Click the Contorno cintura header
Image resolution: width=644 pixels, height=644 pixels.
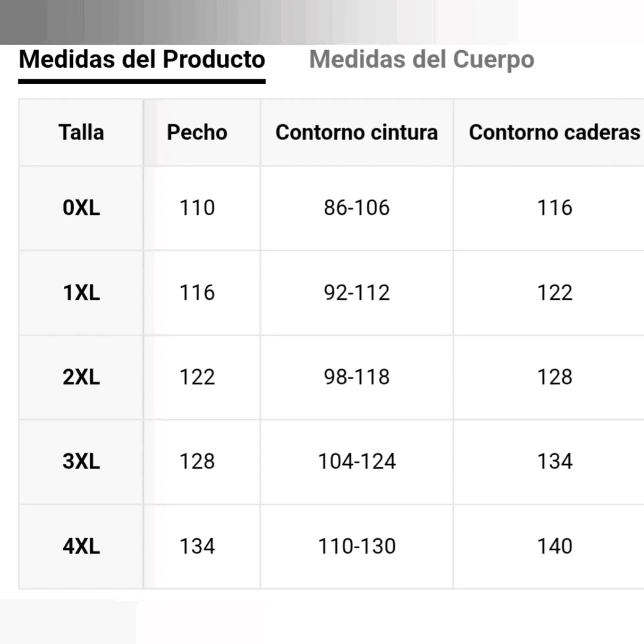tap(356, 132)
